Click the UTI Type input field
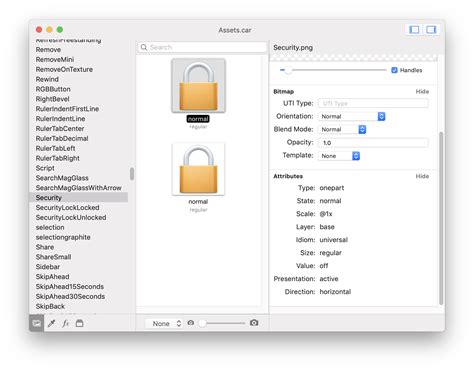Image resolution: width=474 pixels, height=370 pixels. click(373, 103)
